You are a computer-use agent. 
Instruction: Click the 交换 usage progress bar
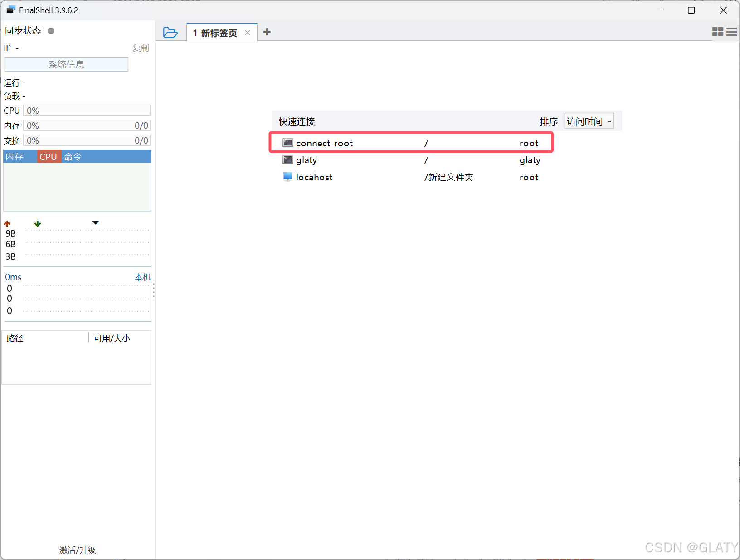(87, 140)
